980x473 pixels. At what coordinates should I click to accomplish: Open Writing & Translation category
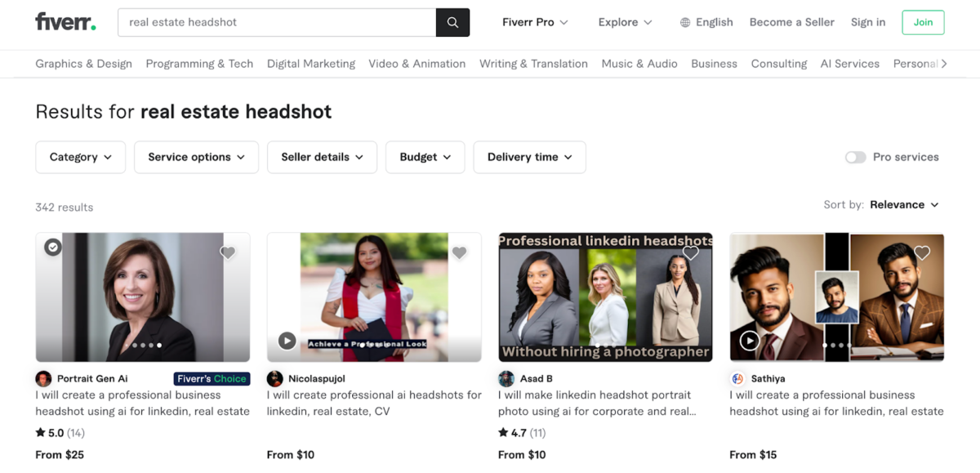click(533, 64)
